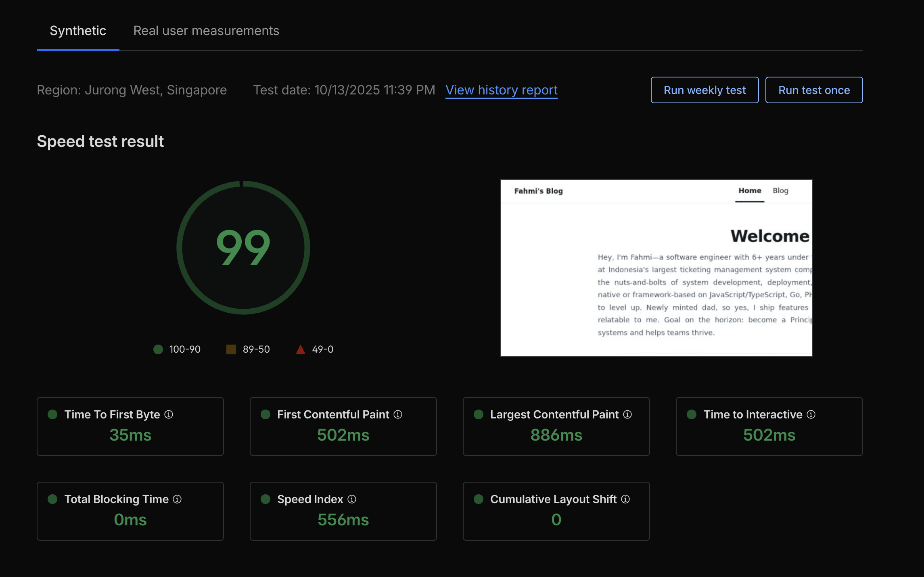Click the green dot beside Cumulative Layout Shift
This screenshot has width=924, height=577.
(479, 499)
